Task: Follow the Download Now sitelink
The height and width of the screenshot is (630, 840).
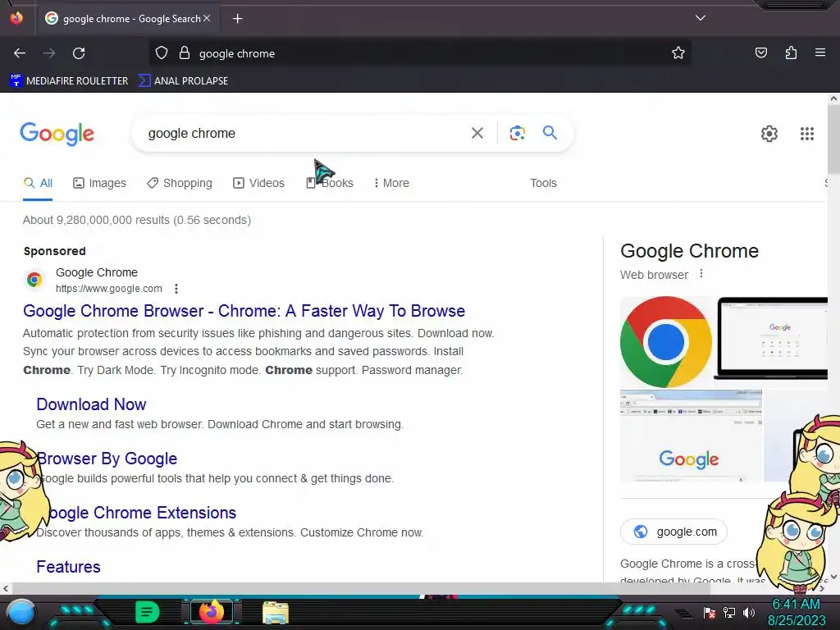Action: point(91,404)
